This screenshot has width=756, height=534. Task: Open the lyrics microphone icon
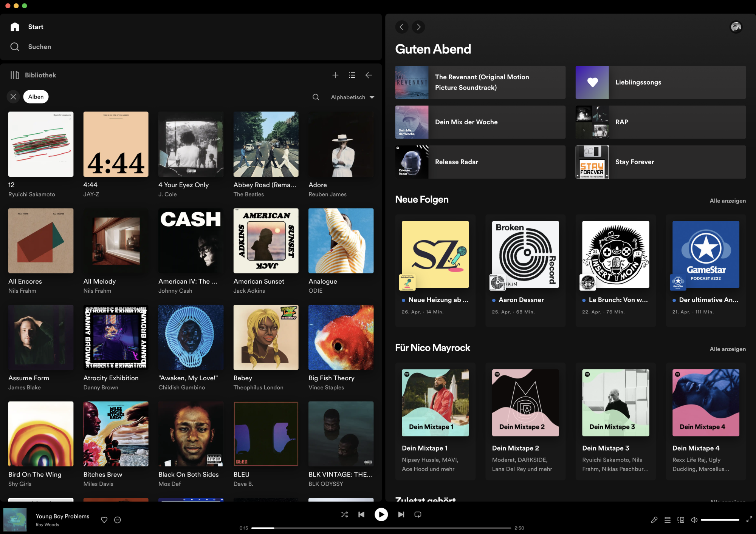tap(654, 520)
